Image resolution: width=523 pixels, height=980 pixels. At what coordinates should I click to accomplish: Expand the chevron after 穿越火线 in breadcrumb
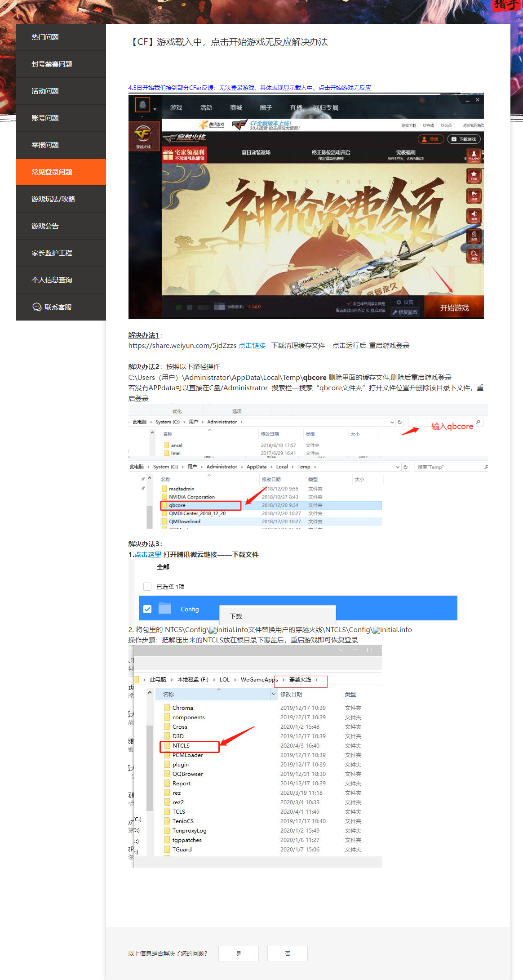[x=317, y=680]
